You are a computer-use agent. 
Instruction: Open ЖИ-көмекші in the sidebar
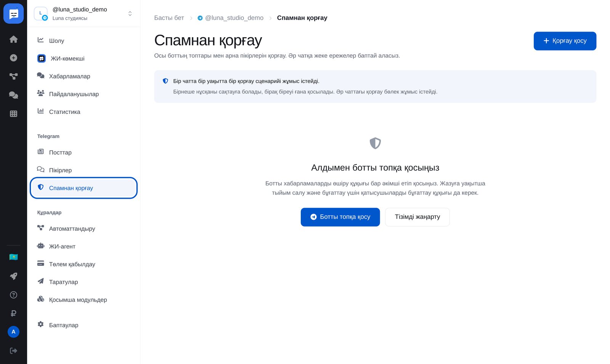(83, 59)
